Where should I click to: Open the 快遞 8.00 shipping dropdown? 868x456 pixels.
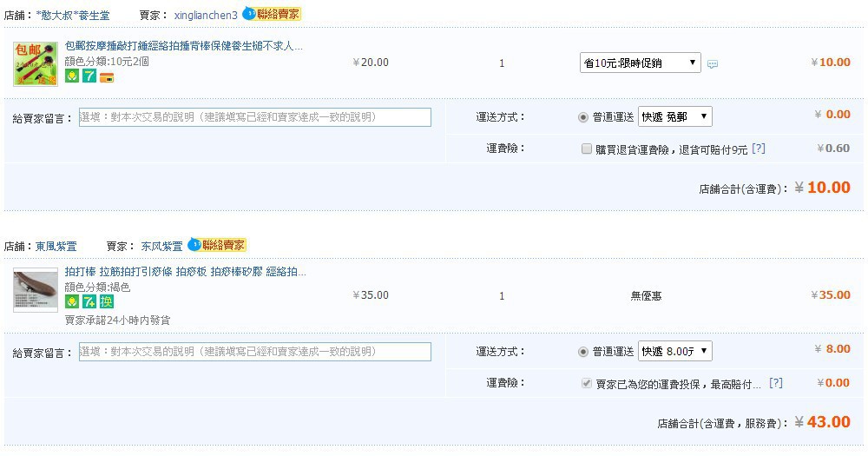point(674,351)
